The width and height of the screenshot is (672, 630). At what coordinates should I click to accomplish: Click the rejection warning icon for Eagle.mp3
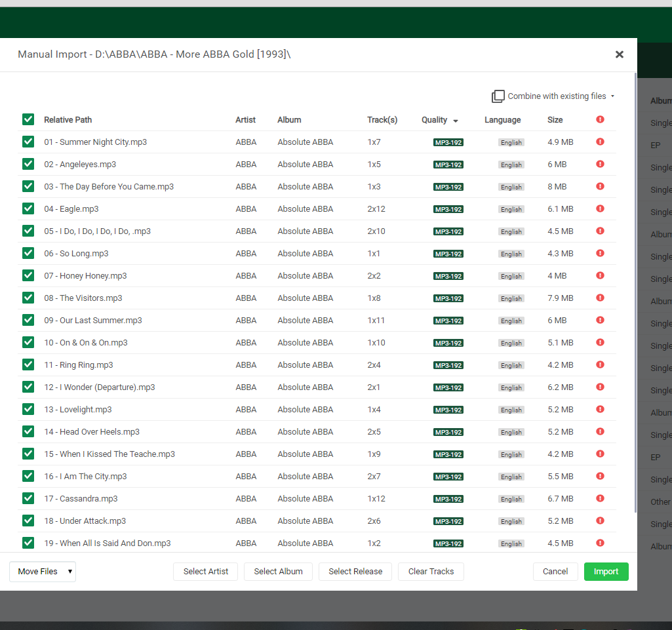(x=600, y=208)
